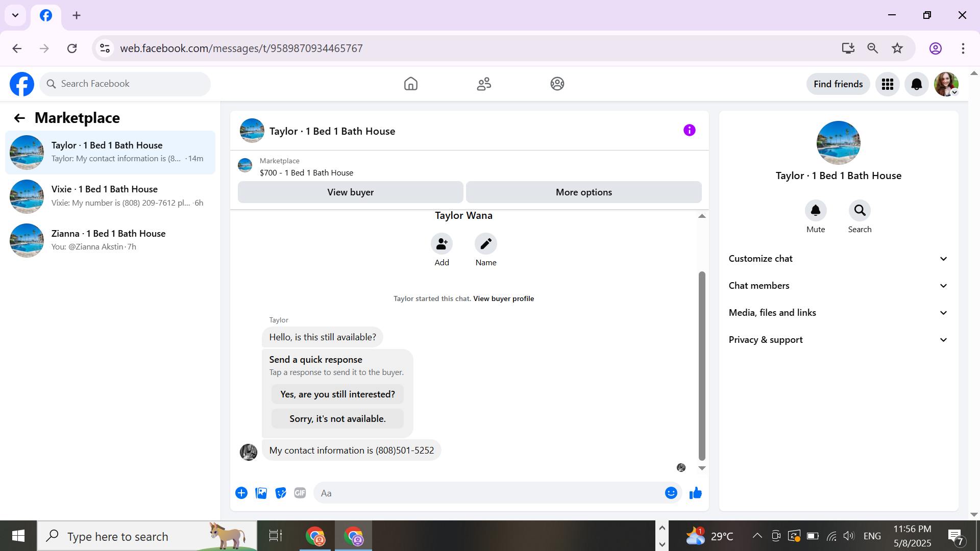980x551 pixels.
Task: Expand Customize chat section
Action: point(839,259)
